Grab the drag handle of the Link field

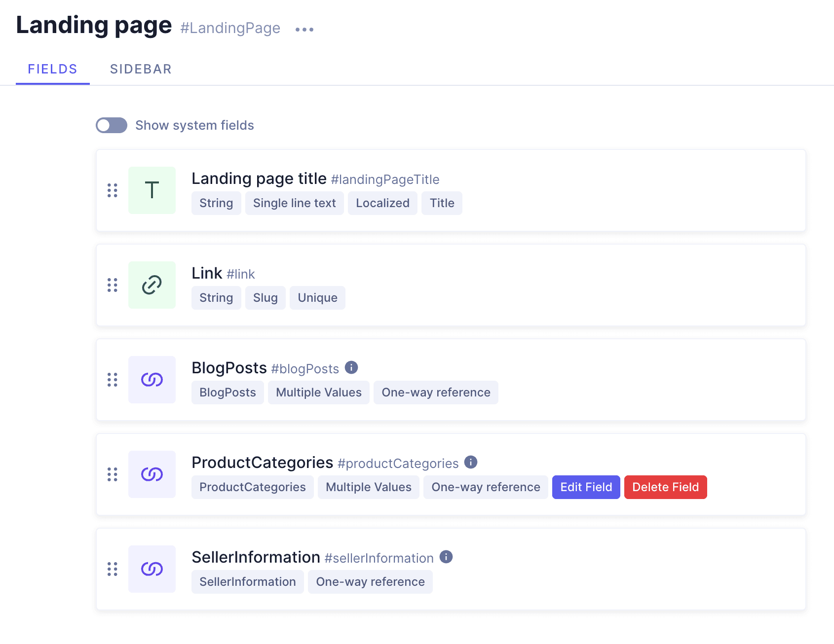click(x=112, y=285)
